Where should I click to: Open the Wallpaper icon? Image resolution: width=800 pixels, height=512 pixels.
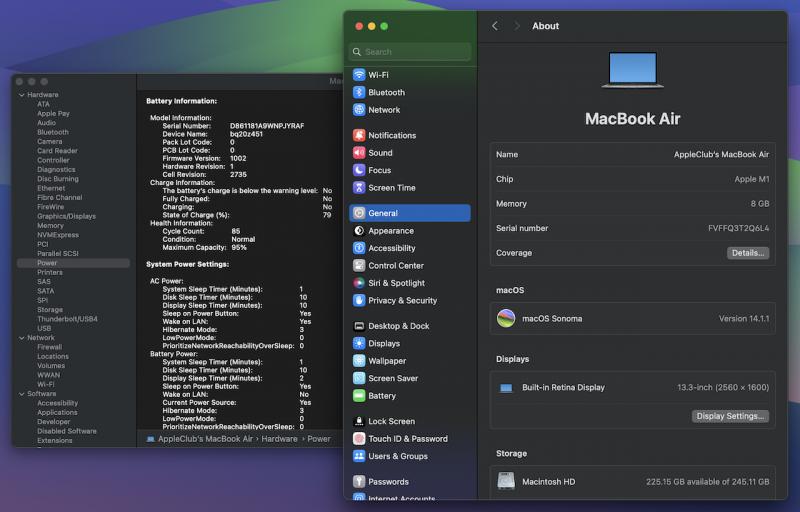359,361
